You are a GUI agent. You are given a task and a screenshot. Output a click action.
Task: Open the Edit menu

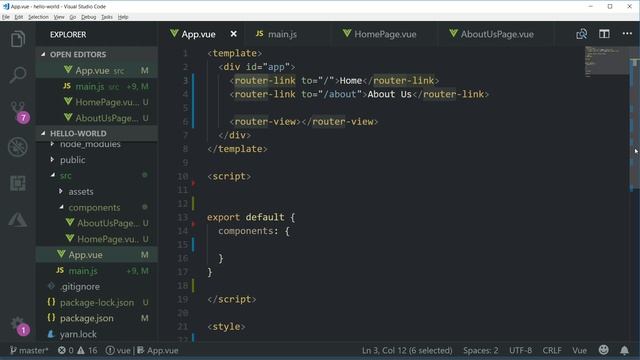[x=19, y=17]
